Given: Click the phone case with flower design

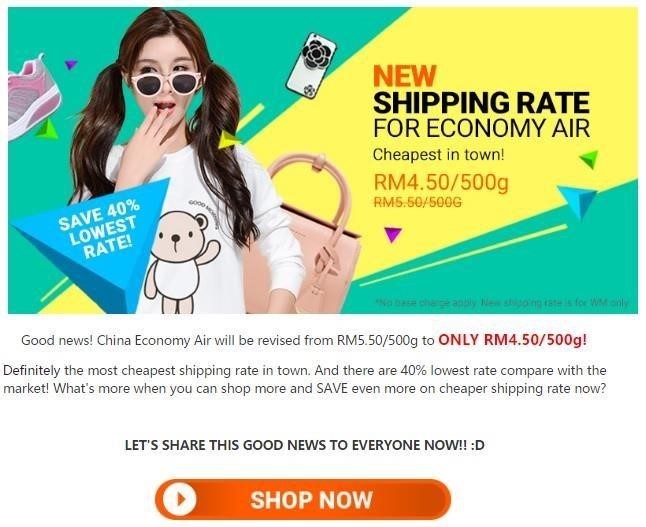Looking at the screenshot, I should pos(311,66).
